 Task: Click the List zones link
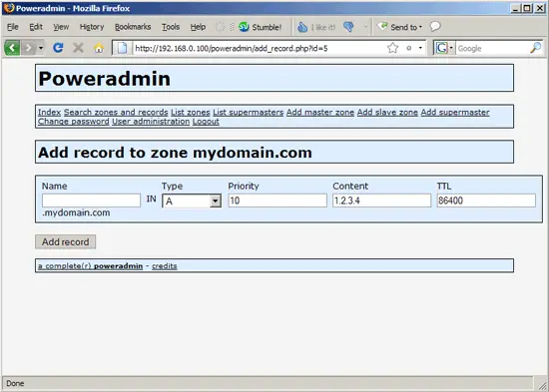coord(191,113)
